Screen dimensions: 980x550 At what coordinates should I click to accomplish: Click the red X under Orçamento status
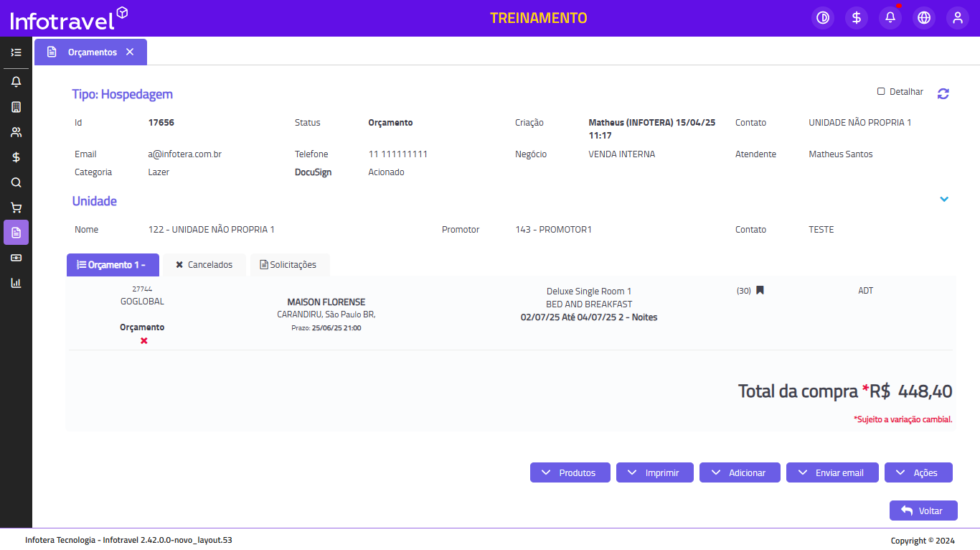(143, 341)
